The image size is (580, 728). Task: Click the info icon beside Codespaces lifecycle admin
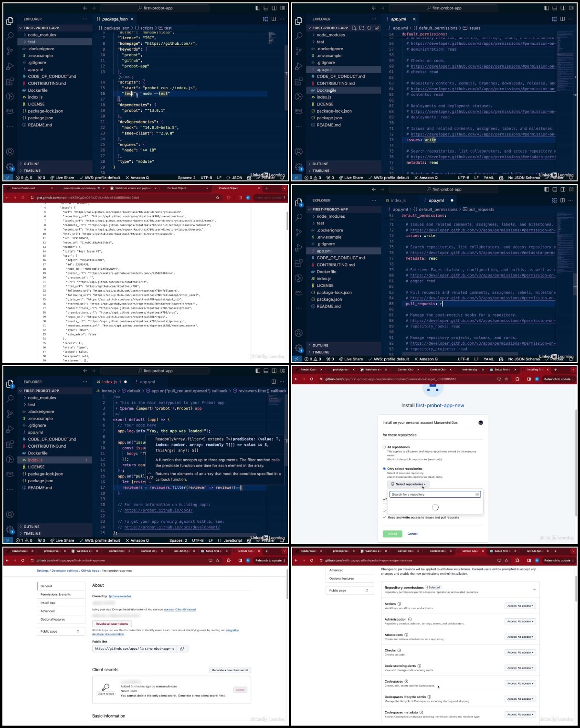pos(429,696)
